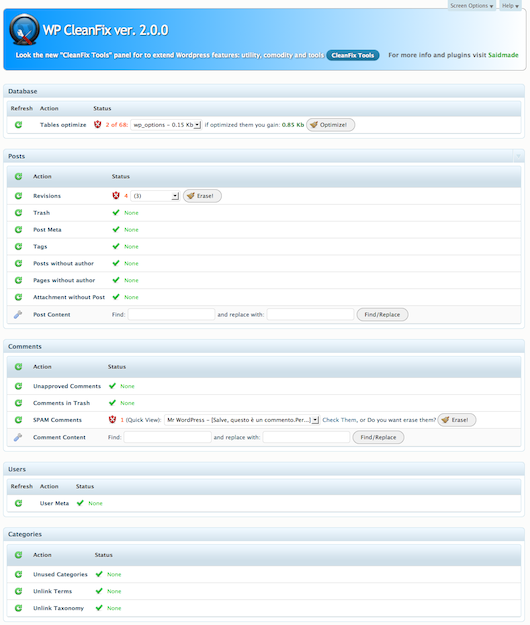Image resolution: width=530 pixels, height=625 pixels.
Task: Open the wp_options tables dropdown
Action: [x=166, y=125]
